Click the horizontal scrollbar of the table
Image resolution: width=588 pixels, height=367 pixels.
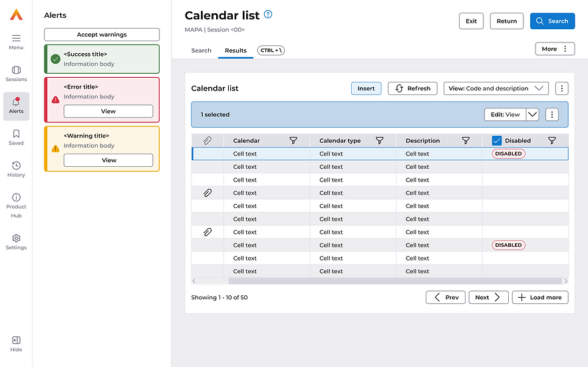point(395,281)
